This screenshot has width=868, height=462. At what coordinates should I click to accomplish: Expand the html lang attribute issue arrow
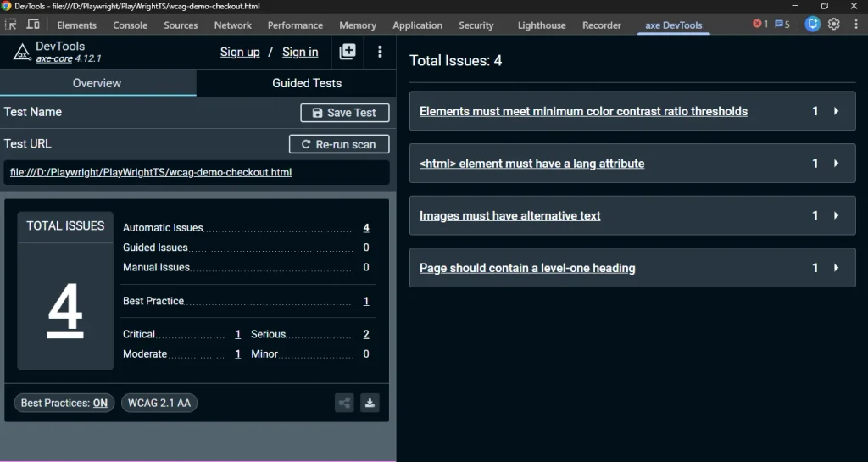click(x=836, y=164)
